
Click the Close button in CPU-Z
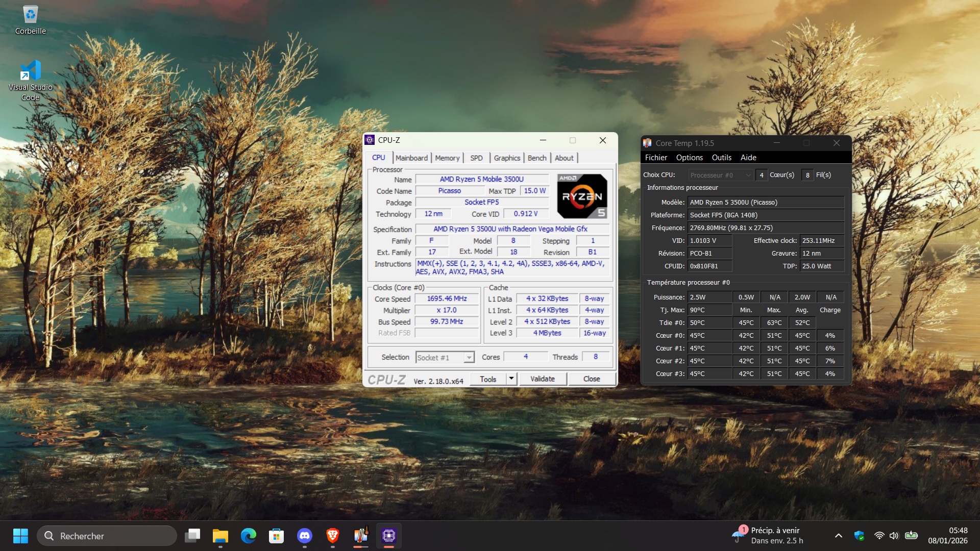(592, 379)
